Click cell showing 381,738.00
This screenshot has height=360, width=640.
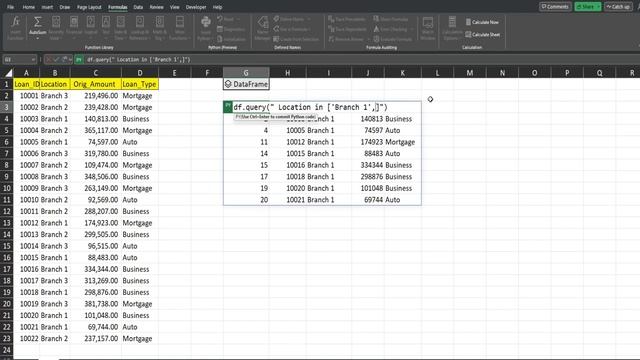click(x=96, y=304)
